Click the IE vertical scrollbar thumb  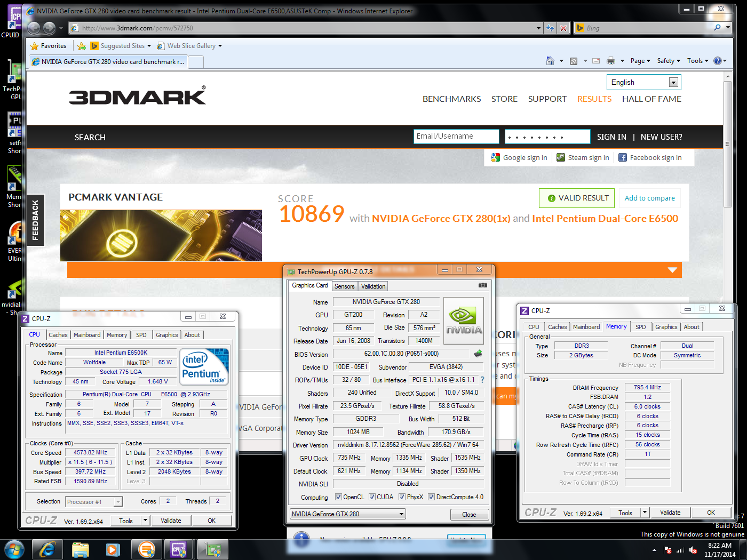(727, 143)
